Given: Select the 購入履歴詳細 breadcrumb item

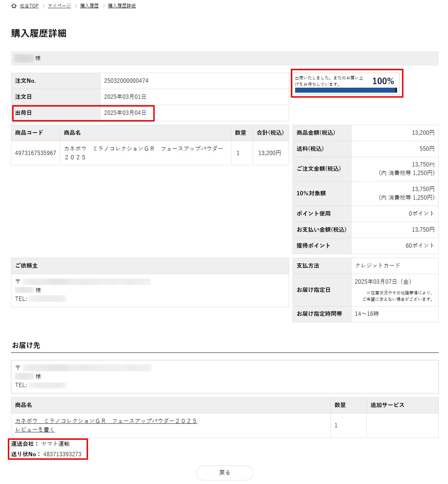Looking at the screenshot, I should 122,6.
